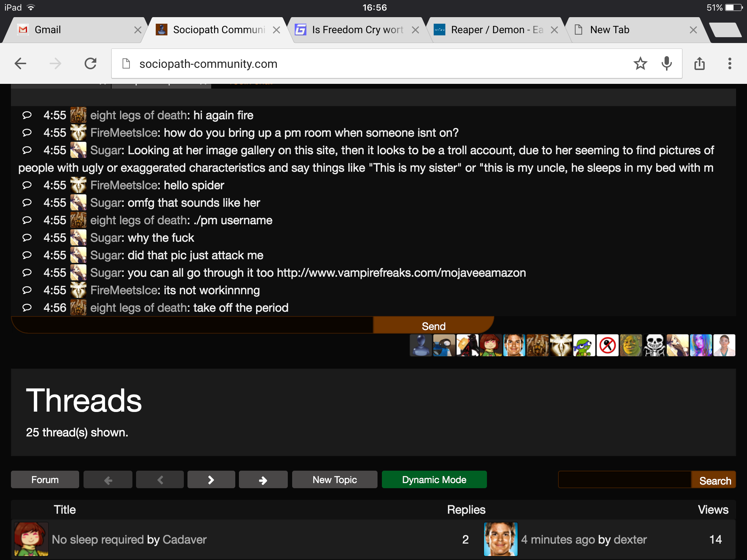Select the smiling man photo avatar in online users
This screenshot has width=747, height=560.
pyautogui.click(x=514, y=345)
